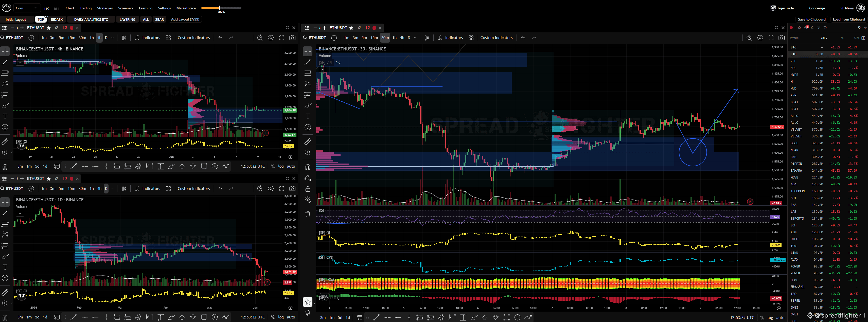Click Save to Clipboard
The image size is (868, 322).
(x=811, y=19)
